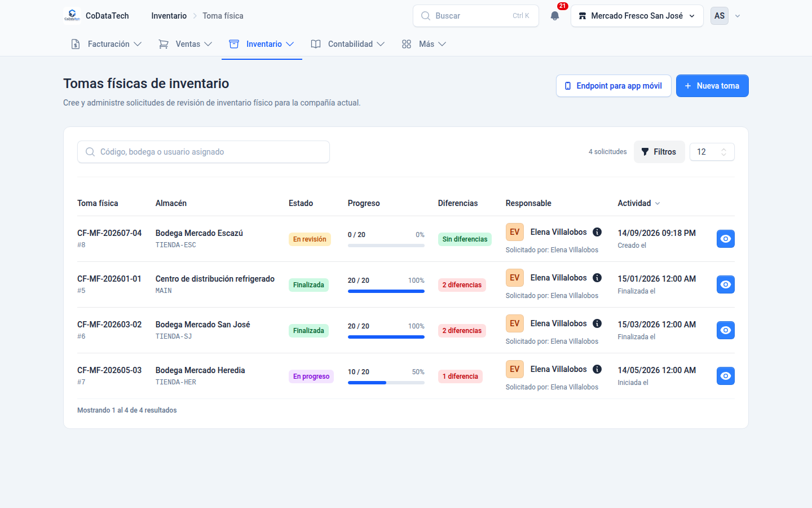Viewport: 812px width, 508px height.
Task: Expand the user menu chevron
Action: pyautogui.click(x=738, y=16)
